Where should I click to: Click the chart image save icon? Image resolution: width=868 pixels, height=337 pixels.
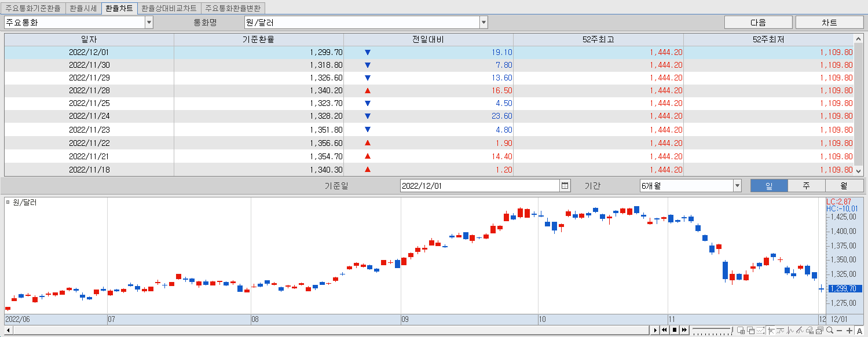pyautogui.click(x=819, y=331)
